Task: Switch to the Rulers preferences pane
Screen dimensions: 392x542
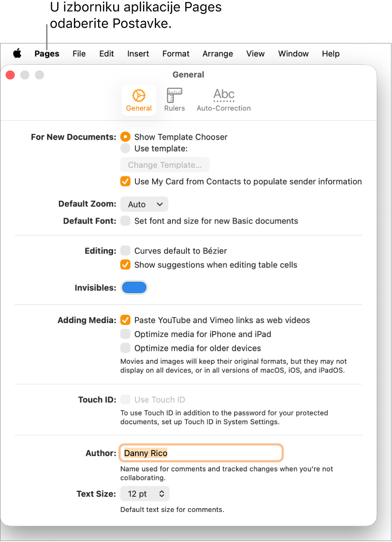Action: point(174,100)
